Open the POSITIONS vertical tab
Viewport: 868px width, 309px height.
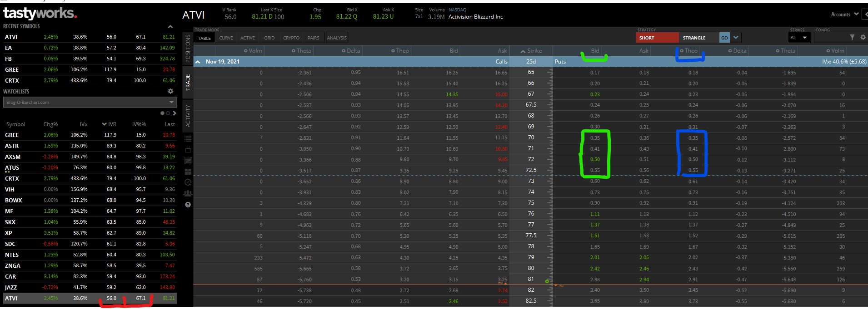pyautogui.click(x=188, y=49)
